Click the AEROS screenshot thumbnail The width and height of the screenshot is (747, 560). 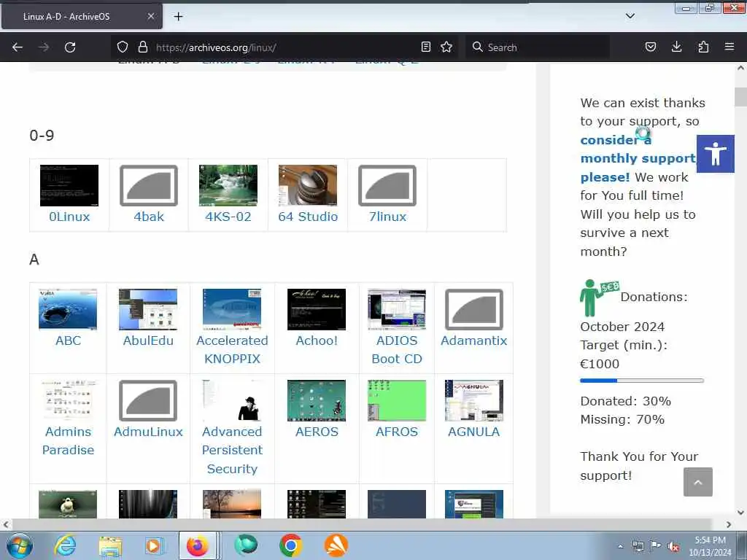click(x=317, y=400)
